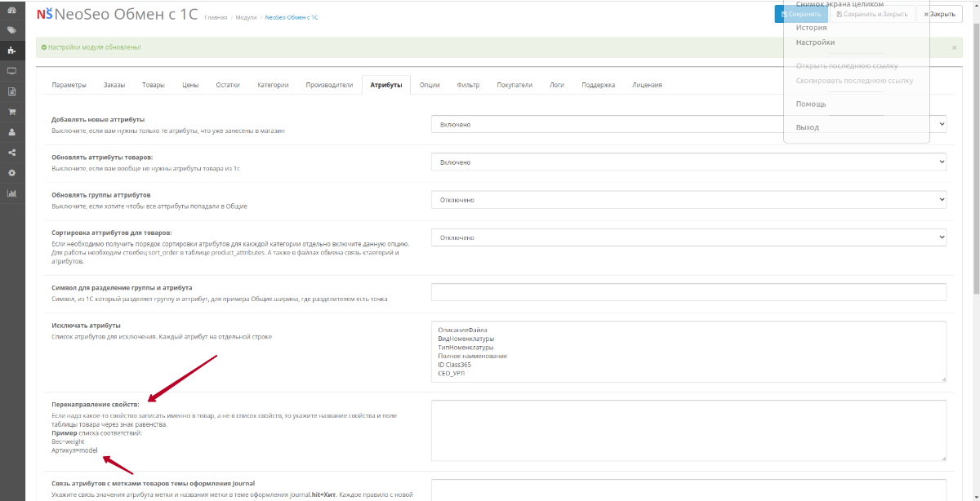This screenshot has width=980, height=501.
Task: Switch to the Заказы tab
Action: coord(114,85)
